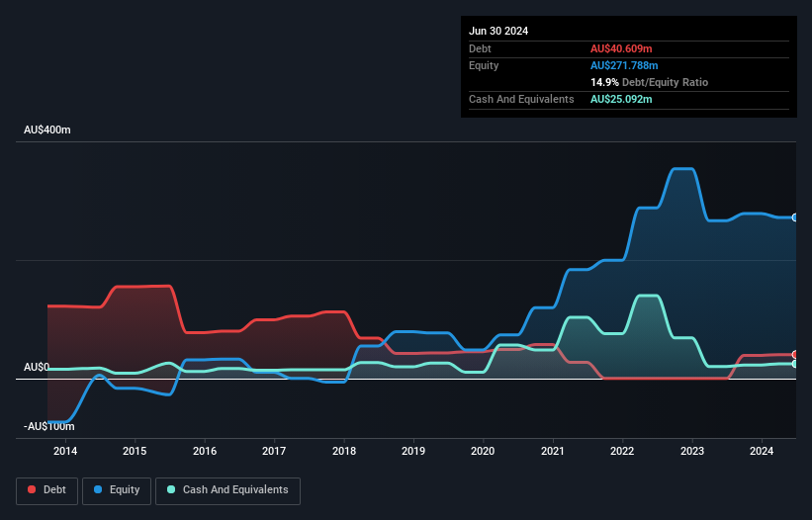Click the 2023 x-axis label
Viewport: 812px width, 520px height.
[x=692, y=451]
